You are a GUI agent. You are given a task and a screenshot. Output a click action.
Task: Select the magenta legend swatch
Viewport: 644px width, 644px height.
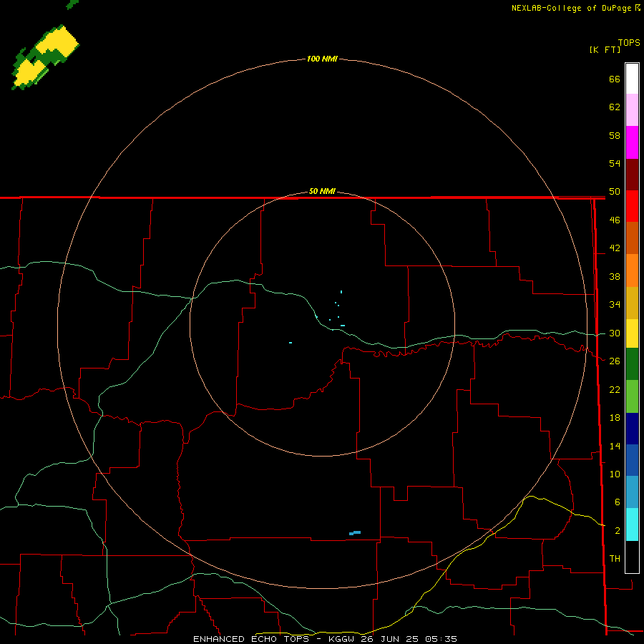632,142
